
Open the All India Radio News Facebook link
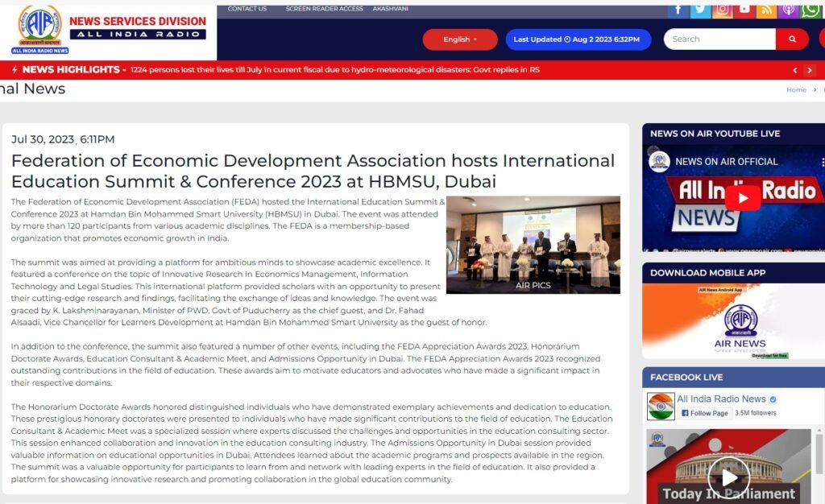pyautogui.click(x=721, y=399)
